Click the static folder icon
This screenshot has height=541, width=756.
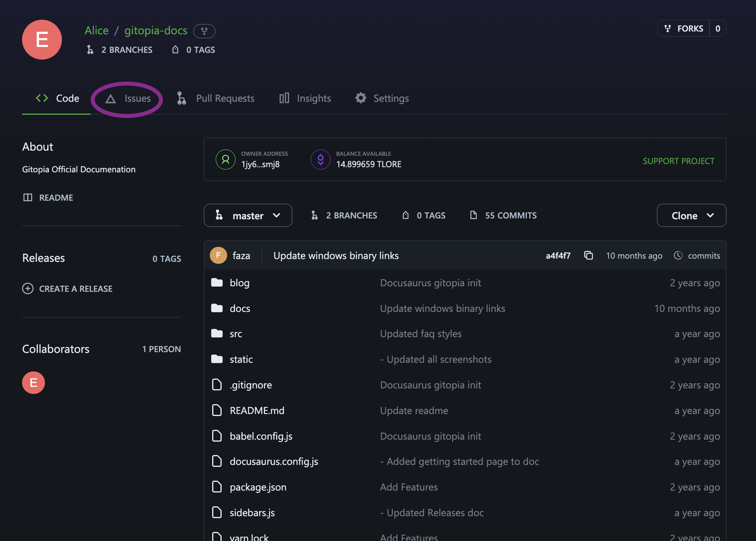click(217, 359)
